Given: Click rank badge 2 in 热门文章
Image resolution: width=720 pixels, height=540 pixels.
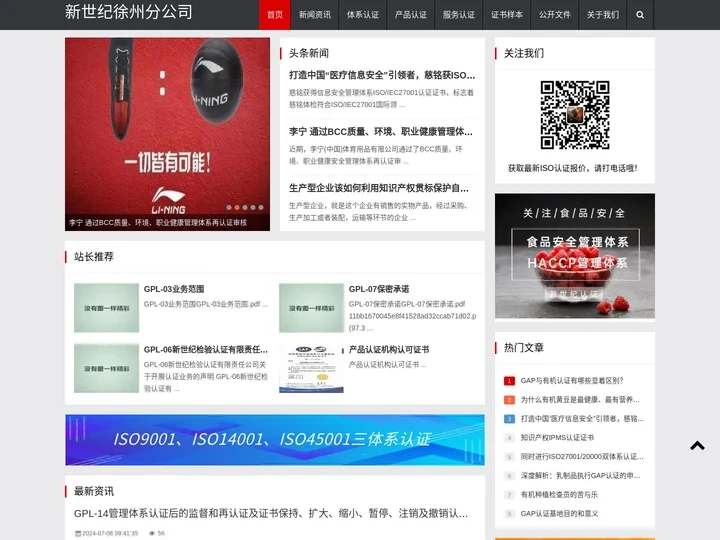Looking at the screenshot, I should tap(509, 399).
